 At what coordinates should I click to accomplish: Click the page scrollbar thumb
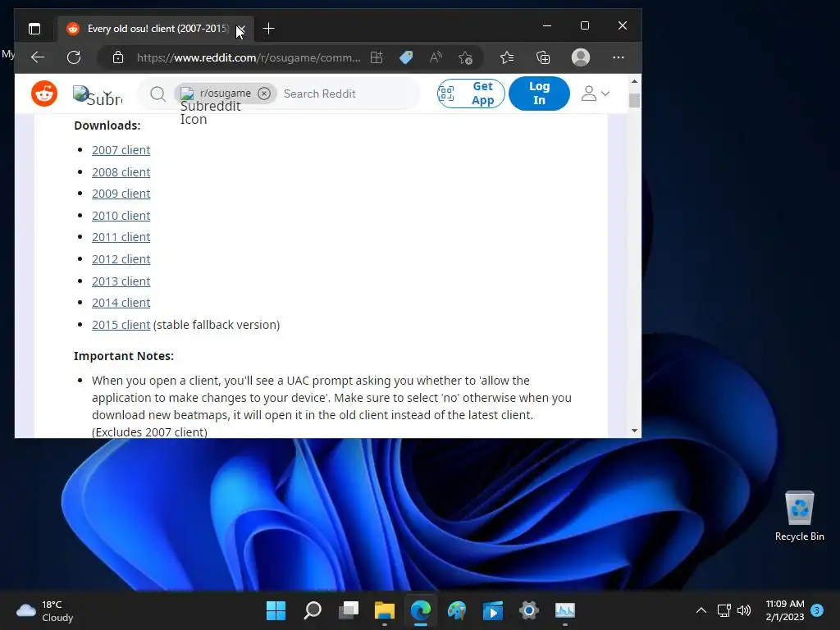[x=634, y=100]
